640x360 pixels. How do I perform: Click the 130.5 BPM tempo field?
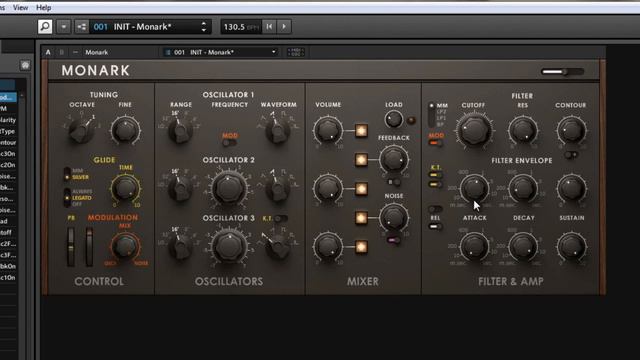(x=241, y=27)
